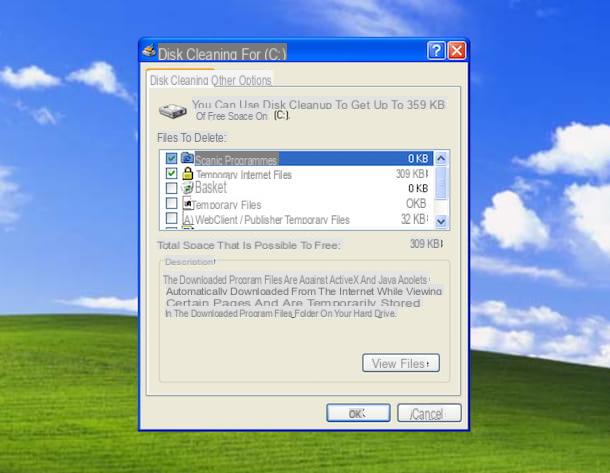610x473 pixels.
Task: Click the hard drive icon
Action: click(x=173, y=111)
